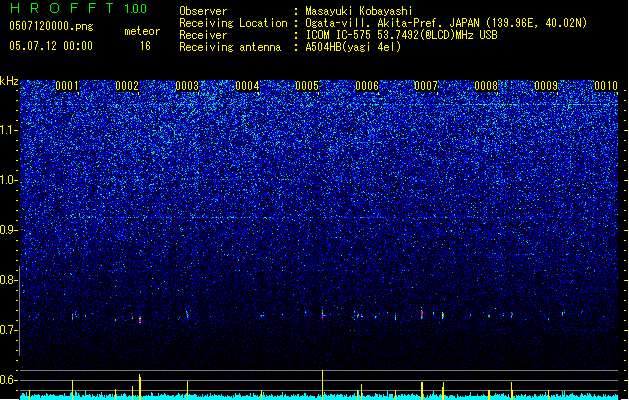The image size is (629, 400).
Task: Click the 0.6 kHz axis tick label
Action: [9, 380]
